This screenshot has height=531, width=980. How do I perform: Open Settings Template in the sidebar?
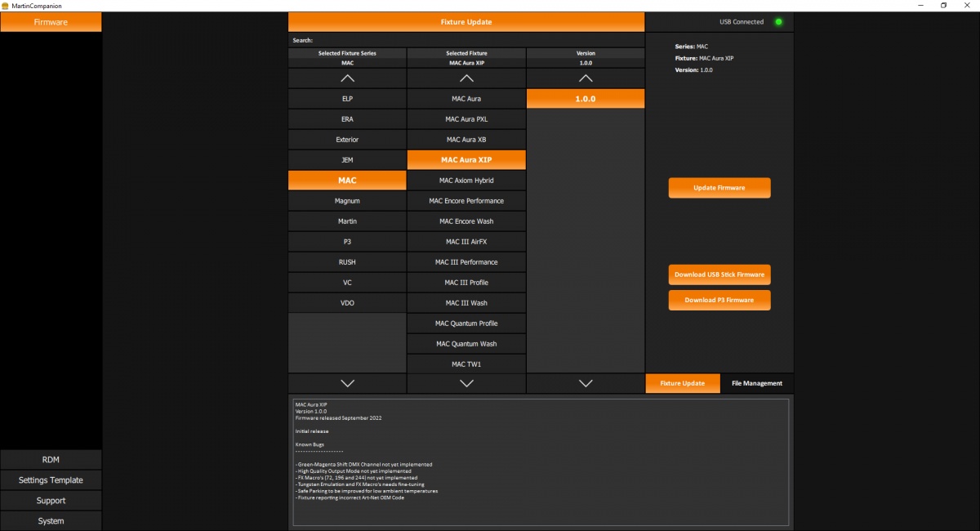click(x=51, y=480)
